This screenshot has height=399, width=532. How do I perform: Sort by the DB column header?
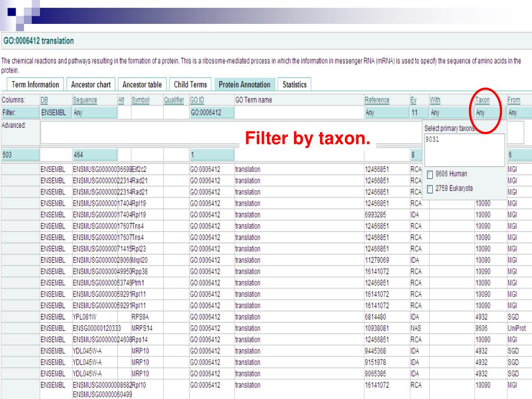click(44, 100)
